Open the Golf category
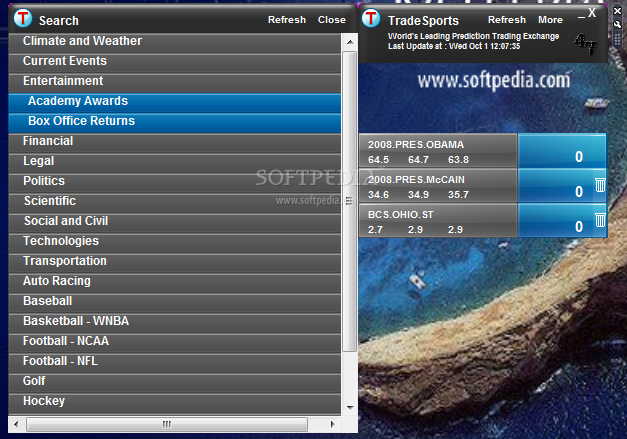Viewport: 627px width, 439px height. click(x=175, y=383)
